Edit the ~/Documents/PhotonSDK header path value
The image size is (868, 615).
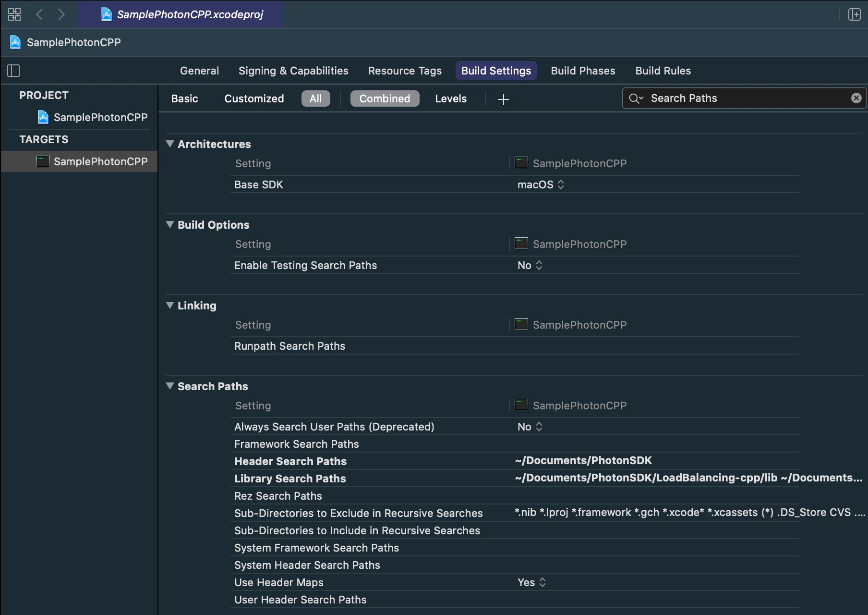[583, 460]
